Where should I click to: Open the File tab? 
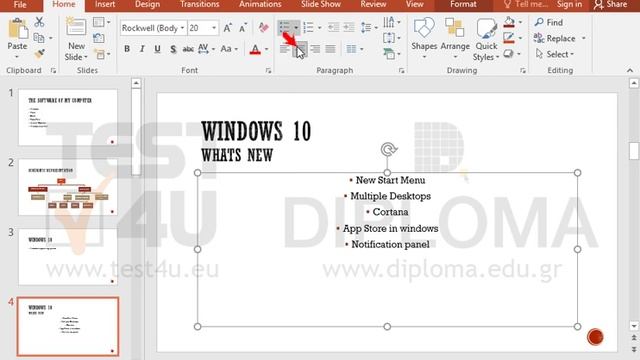click(20, 4)
